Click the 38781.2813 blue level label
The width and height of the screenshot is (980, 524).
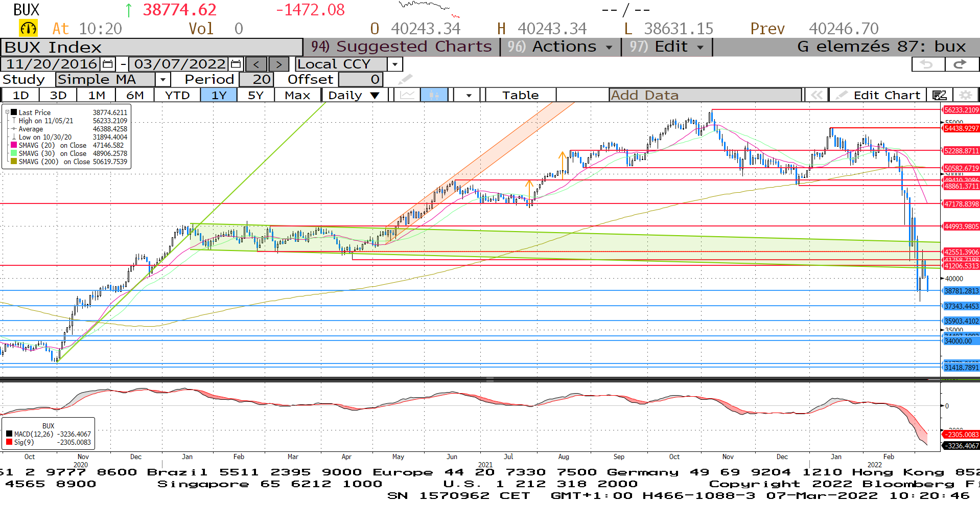(961, 291)
